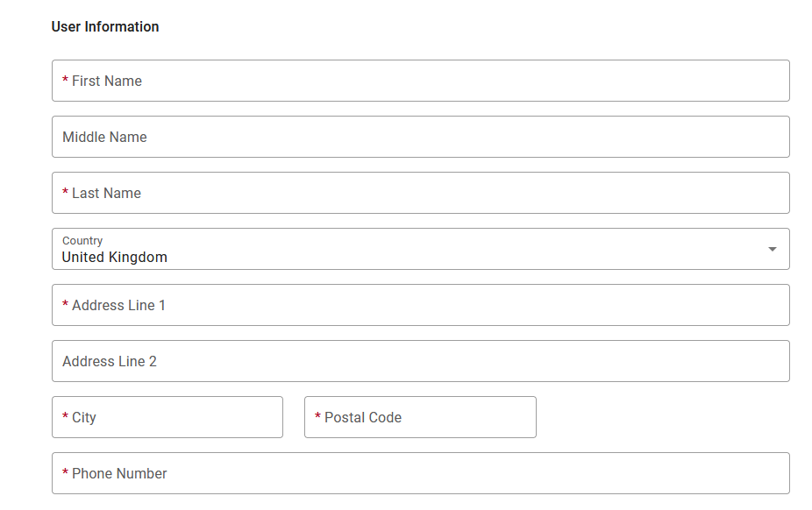
Task: Click the asterisk before Postal Code
Action: pos(318,416)
